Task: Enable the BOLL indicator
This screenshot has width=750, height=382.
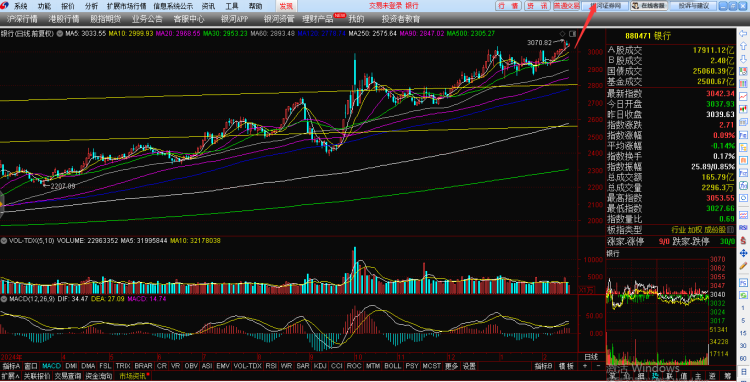Action: pyautogui.click(x=393, y=366)
